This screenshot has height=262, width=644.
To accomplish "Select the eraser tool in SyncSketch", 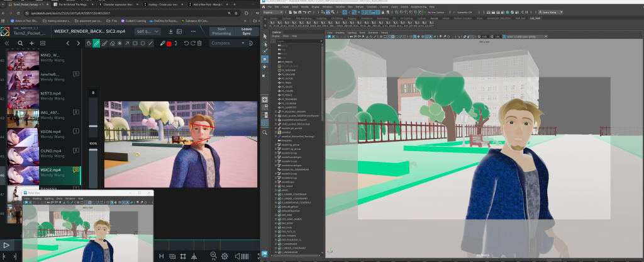I will [111, 43].
